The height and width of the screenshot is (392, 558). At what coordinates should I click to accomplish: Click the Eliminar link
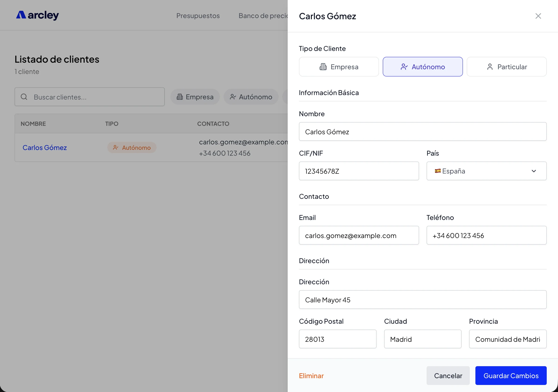click(x=311, y=376)
